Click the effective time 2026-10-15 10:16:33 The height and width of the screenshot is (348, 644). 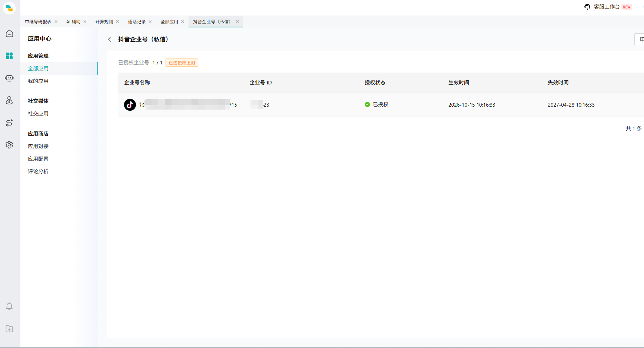[472, 105]
